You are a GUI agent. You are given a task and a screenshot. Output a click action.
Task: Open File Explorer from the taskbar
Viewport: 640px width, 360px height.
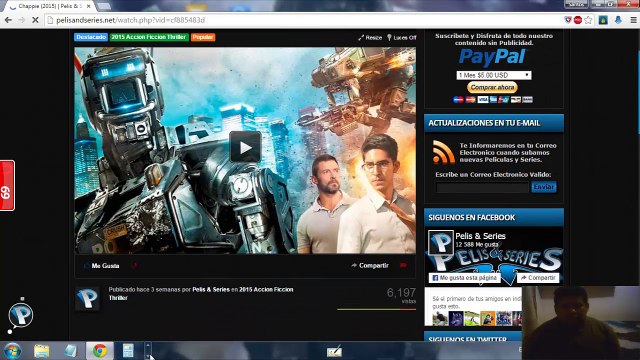(x=42, y=351)
